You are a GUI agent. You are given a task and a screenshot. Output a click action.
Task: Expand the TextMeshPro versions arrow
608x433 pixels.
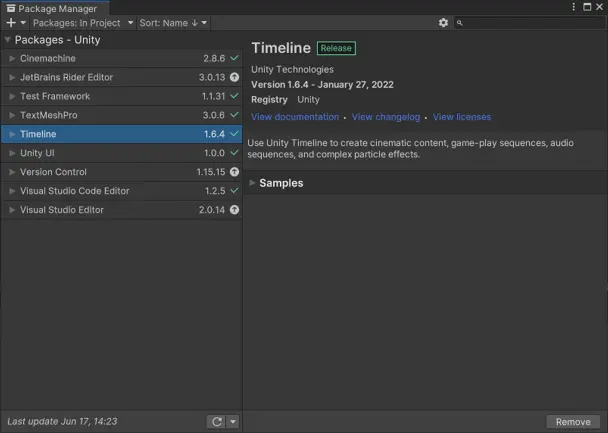pos(12,115)
